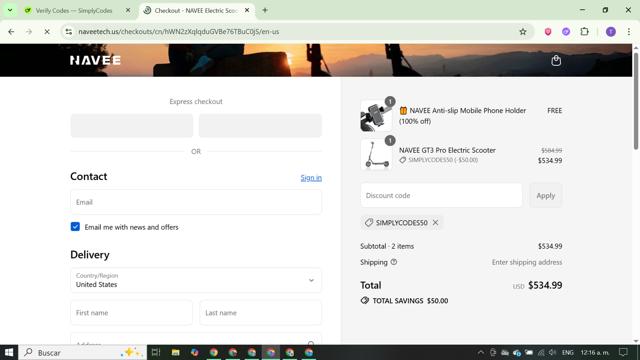640x360 pixels.
Task: Click the GT3 Pro scooter thumbnail
Action: [x=376, y=154]
